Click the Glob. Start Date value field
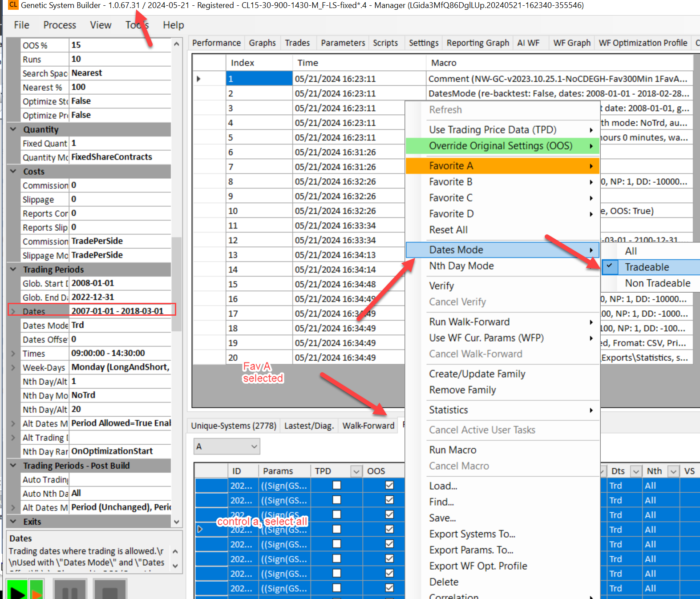700x599 pixels. tap(120, 283)
